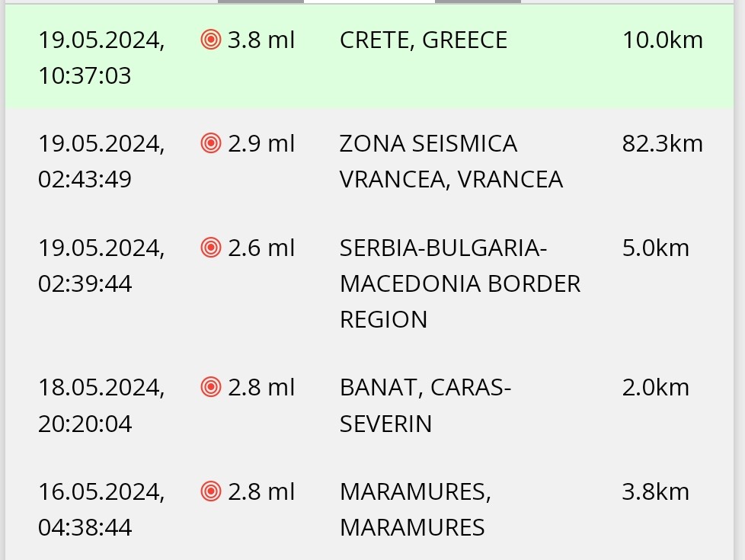Click the 19.05.2024, 02:39:44 timestamp
The height and width of the screenshot is (560, 745).
[101, 266]
